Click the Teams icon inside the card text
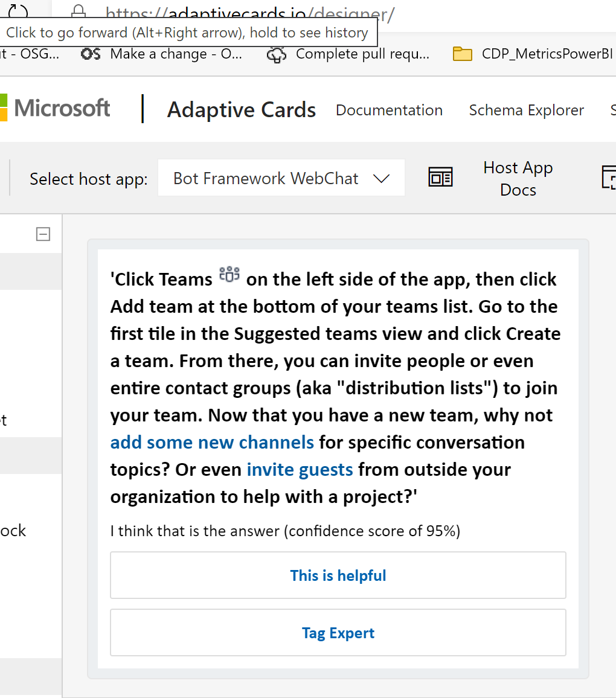The height and width of the screenshot is (698, 616). coord(228,275)
